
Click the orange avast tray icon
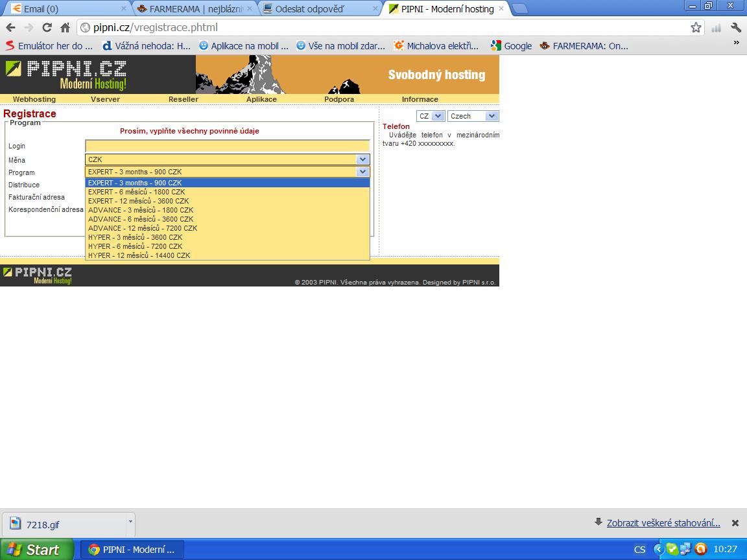(700, 549)
